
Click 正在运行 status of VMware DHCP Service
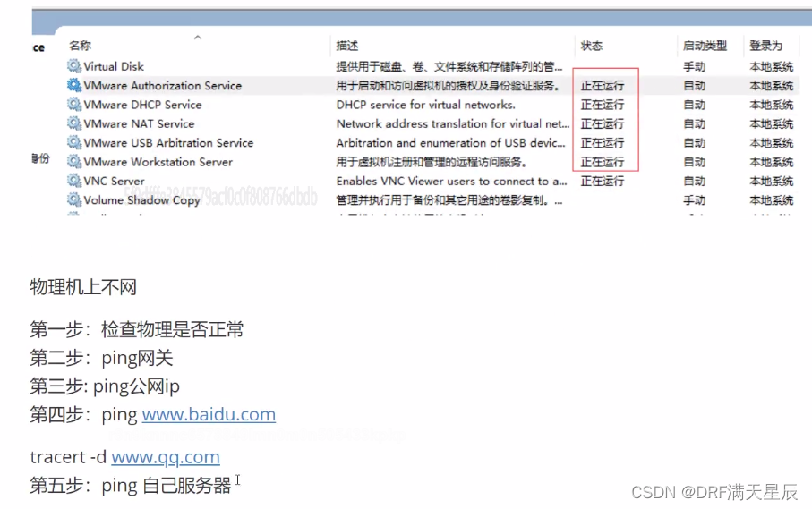pyautogui.click(x=603, y=105)
